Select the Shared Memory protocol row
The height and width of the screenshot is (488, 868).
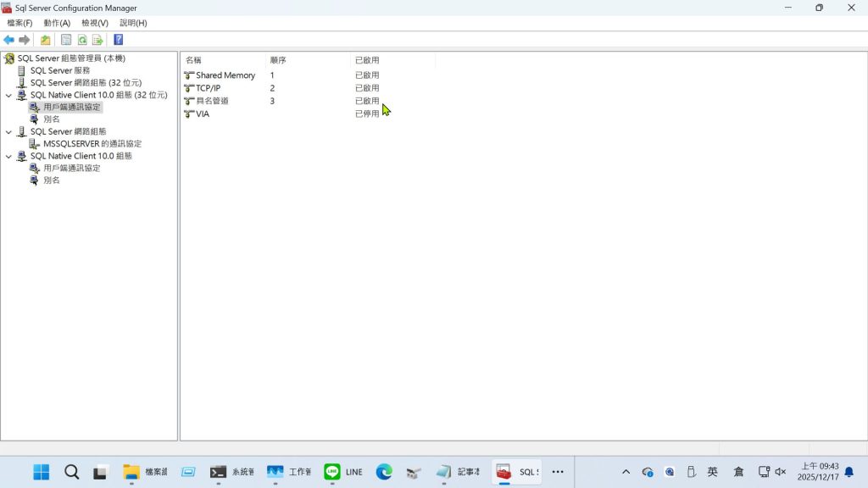pyautogui.click(x=225, y=75)
